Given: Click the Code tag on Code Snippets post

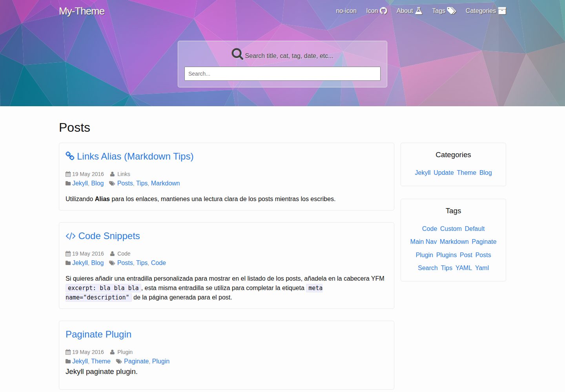Looking at the screenshot, I should (159, 263).
